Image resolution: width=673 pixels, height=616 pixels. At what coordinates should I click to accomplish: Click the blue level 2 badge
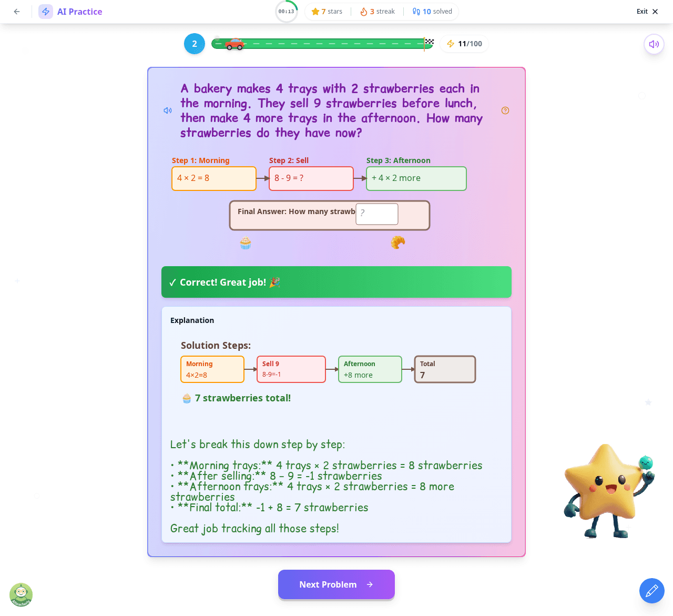tap(195, 44)
